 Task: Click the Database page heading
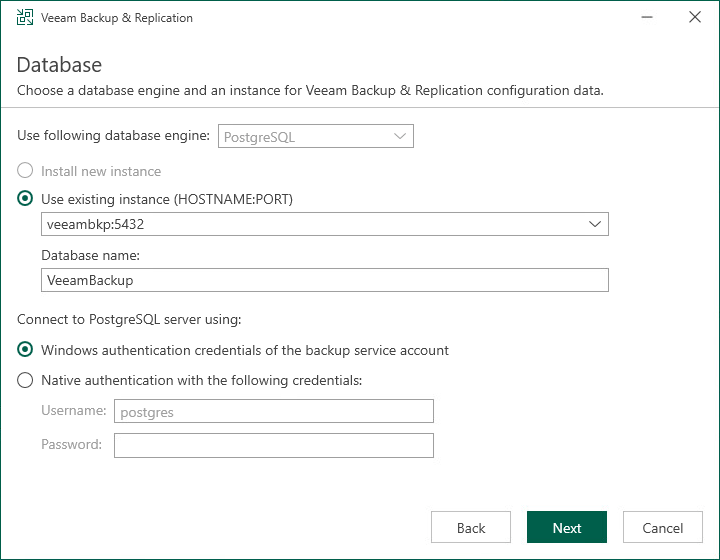tap(59, 65)
